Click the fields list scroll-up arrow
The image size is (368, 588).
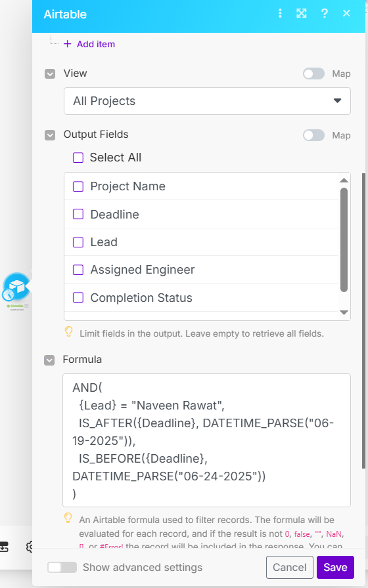(344, 180)
